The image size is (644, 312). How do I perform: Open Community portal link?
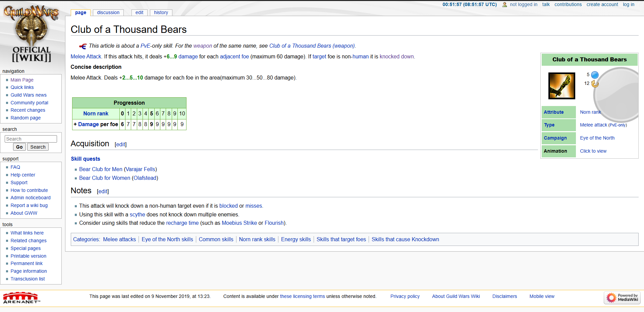point(29,103)
